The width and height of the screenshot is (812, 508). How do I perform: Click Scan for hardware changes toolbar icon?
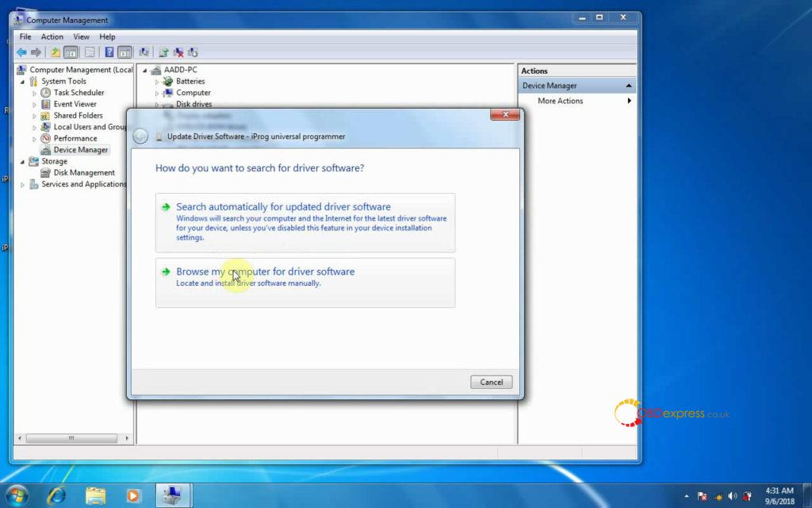(x=144, y=52)
